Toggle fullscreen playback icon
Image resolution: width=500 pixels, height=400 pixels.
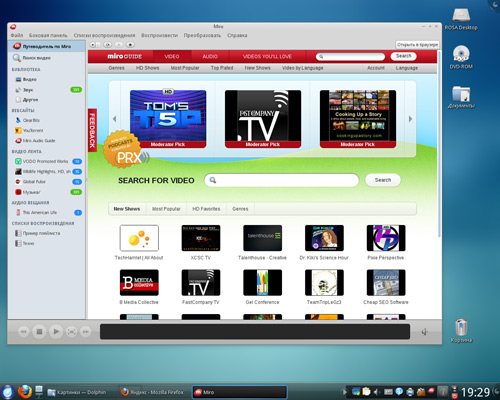(x=72, y=331)
